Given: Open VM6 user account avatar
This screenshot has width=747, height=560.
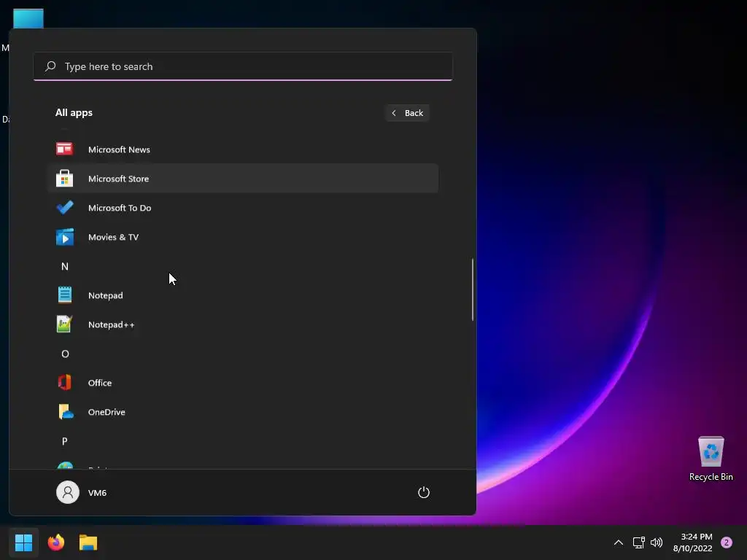Looking at the screenshot, I should point(68,492).
